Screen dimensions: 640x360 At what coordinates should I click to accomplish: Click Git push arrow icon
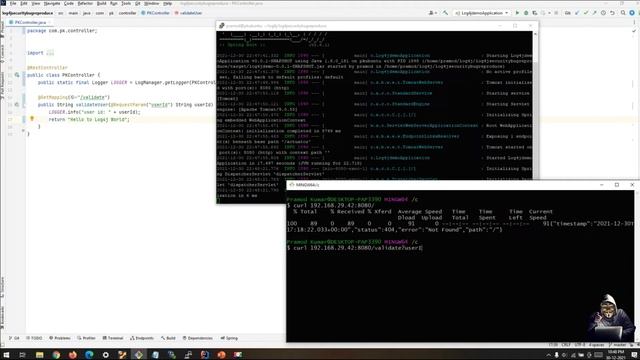click(x=594, y=13)
